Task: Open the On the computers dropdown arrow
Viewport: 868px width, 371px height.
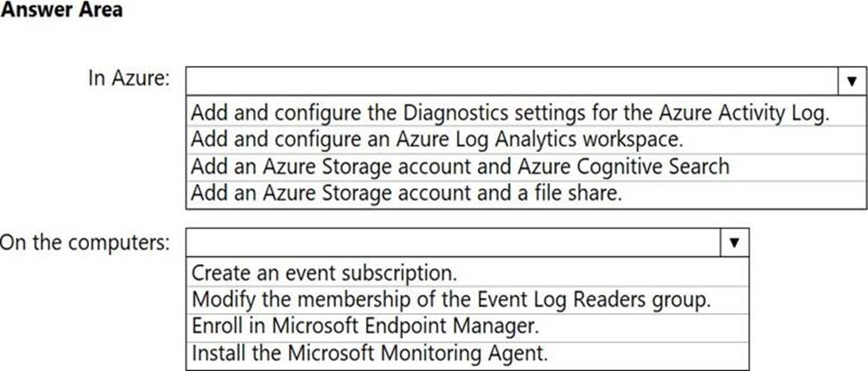Action: [x=733, y=242]
